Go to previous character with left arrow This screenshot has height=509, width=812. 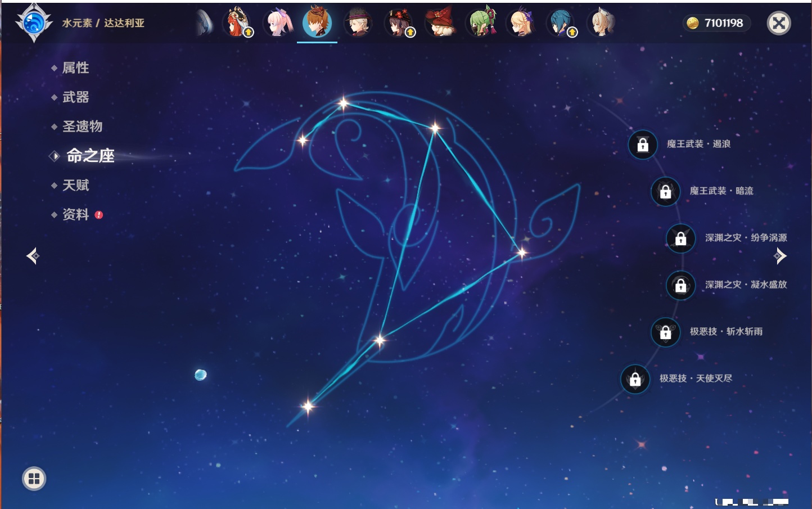coord(33,256)
